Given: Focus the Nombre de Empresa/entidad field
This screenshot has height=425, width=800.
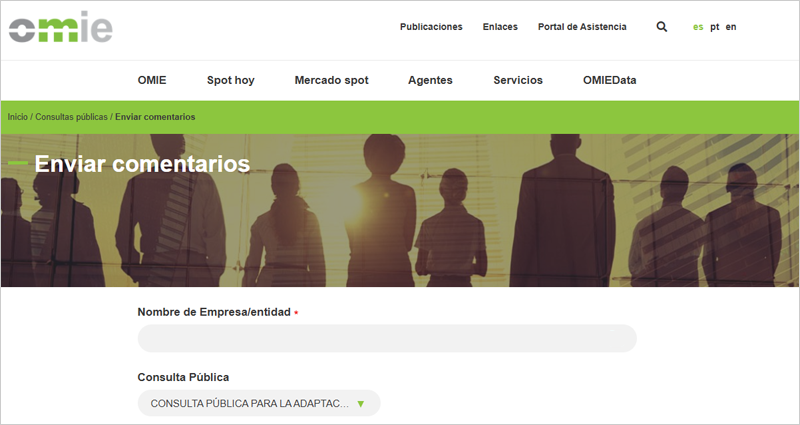Looking at the screenshot, I should (x=387, y=338).
